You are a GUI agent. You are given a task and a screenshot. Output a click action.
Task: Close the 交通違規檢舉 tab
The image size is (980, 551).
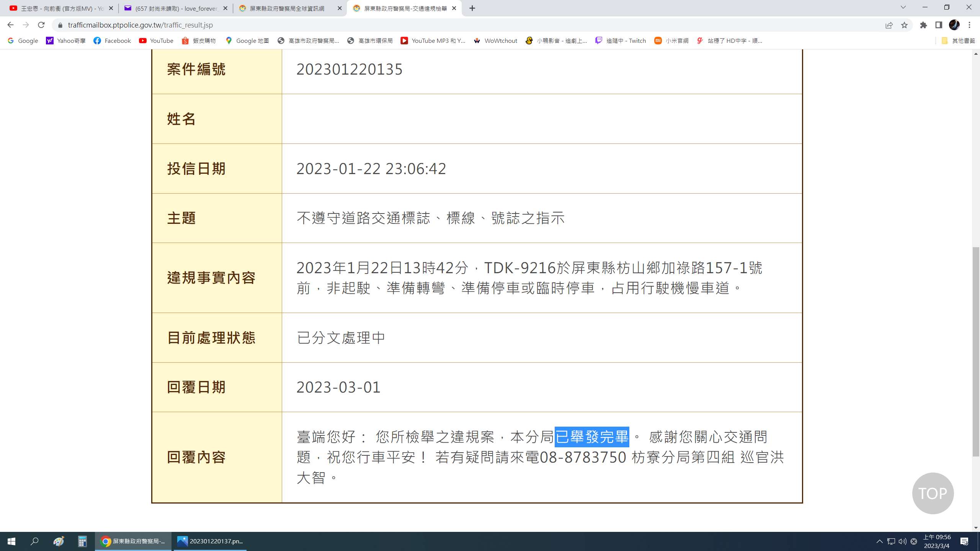[x=454, y=8]
